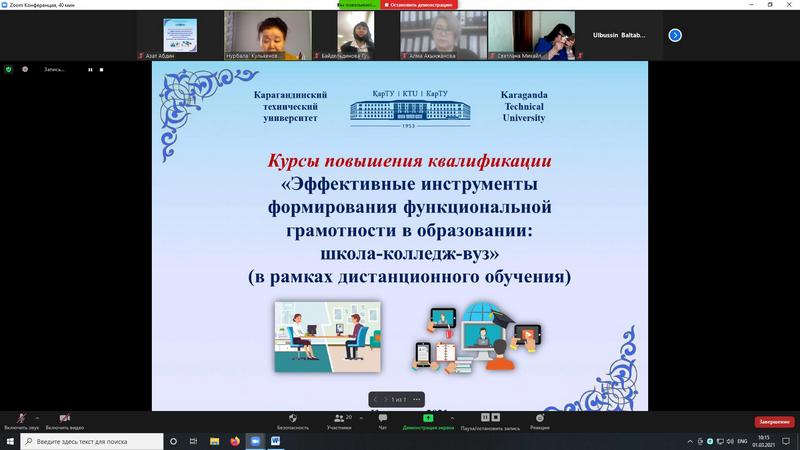Open more options in slide navigator
This screenshot has width=800, height=450.
coord(417,399)
